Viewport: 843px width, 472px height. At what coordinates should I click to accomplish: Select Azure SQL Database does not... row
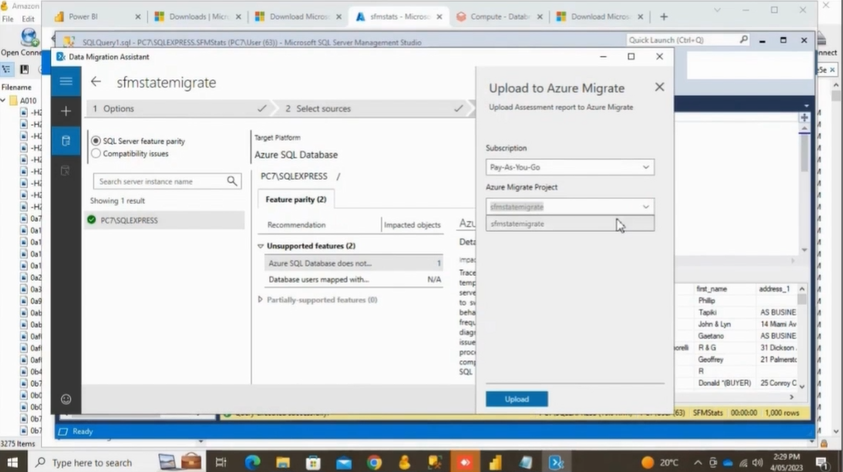pos(354,263)
